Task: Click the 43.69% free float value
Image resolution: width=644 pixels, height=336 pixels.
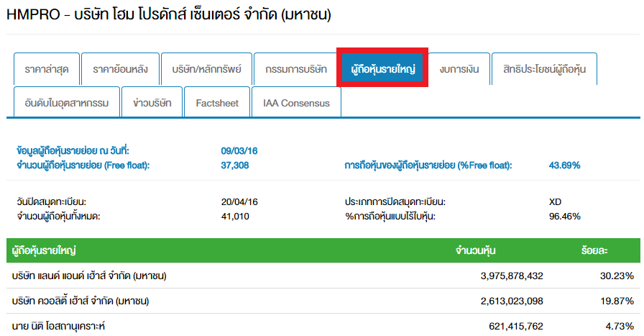Action: coord(564,165)
